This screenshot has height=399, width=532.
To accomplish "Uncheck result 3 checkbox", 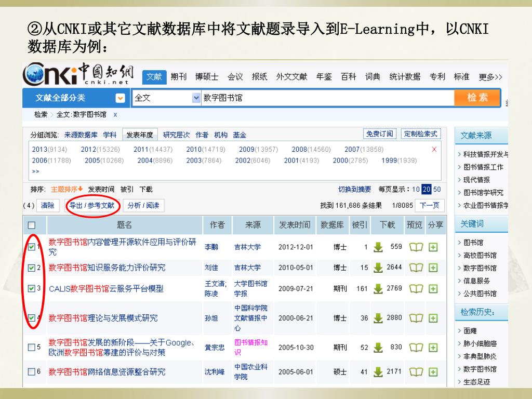I will [x=32, y=288].
